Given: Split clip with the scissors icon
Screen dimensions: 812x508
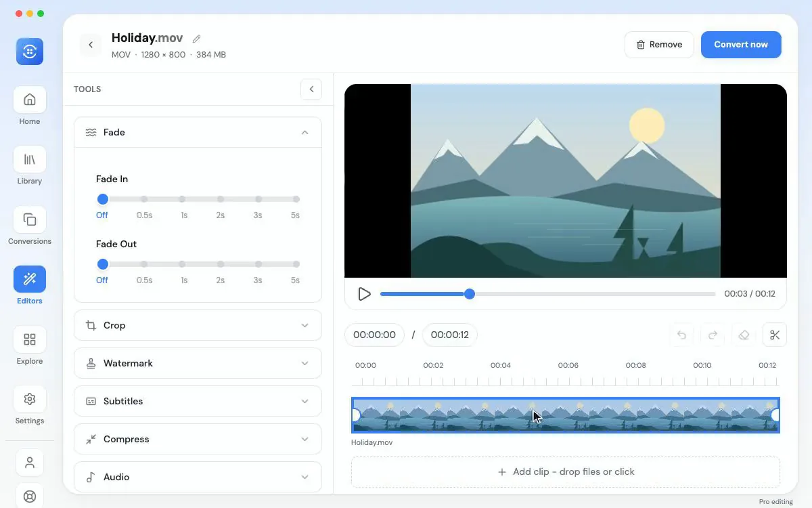Looking at the screenshot, I should (x=775, y=335).
